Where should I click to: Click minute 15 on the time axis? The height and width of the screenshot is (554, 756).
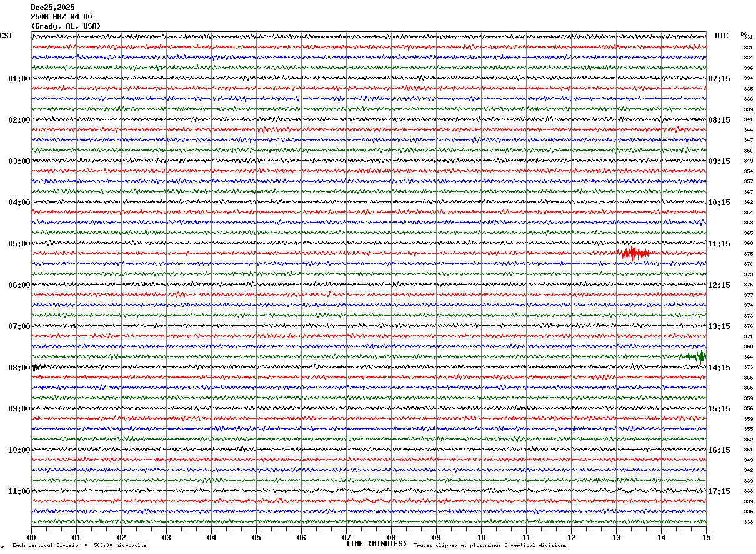click(x=706, y=538)
